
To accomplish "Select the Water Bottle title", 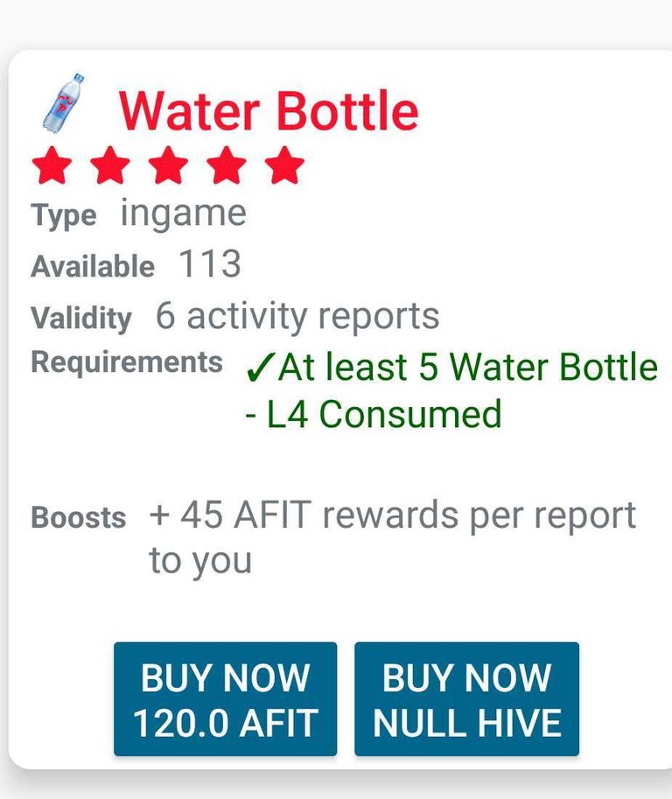I will (269, 110).
